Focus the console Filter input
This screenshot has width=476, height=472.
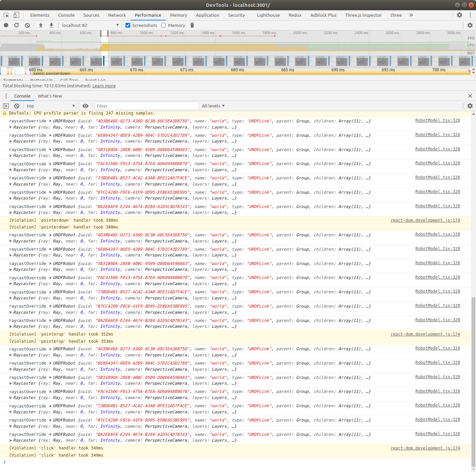[147, 106]
